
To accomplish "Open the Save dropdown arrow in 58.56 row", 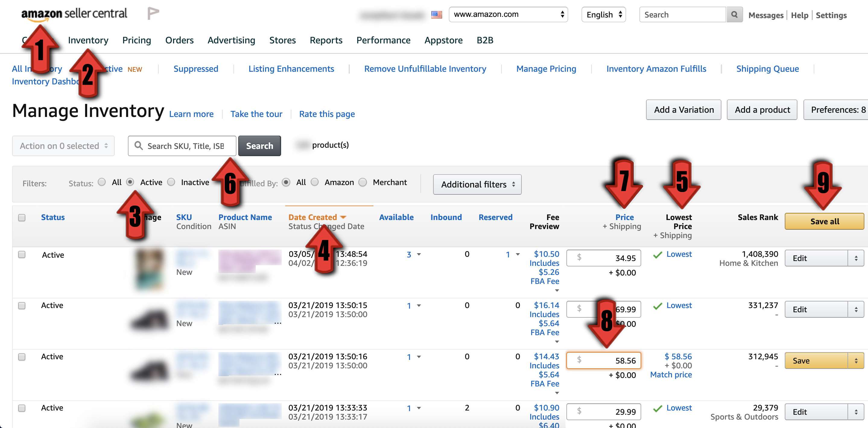I will tap(856, 361).
